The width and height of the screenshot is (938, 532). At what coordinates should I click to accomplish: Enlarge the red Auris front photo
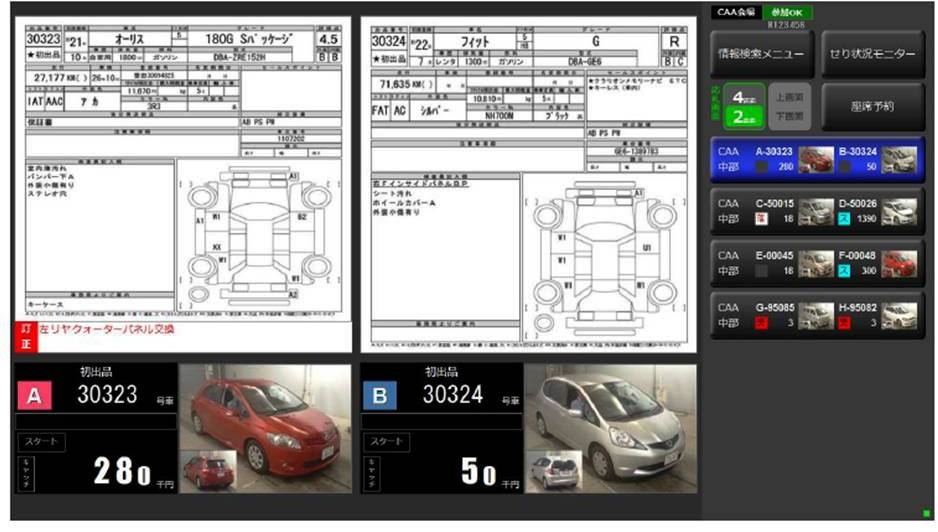[x=266, y=428]
